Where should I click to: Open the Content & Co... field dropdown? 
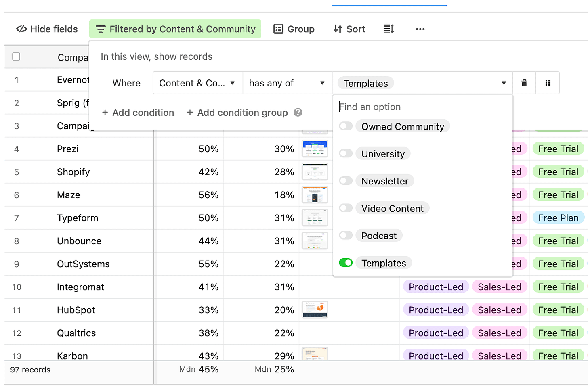[198, 83]
